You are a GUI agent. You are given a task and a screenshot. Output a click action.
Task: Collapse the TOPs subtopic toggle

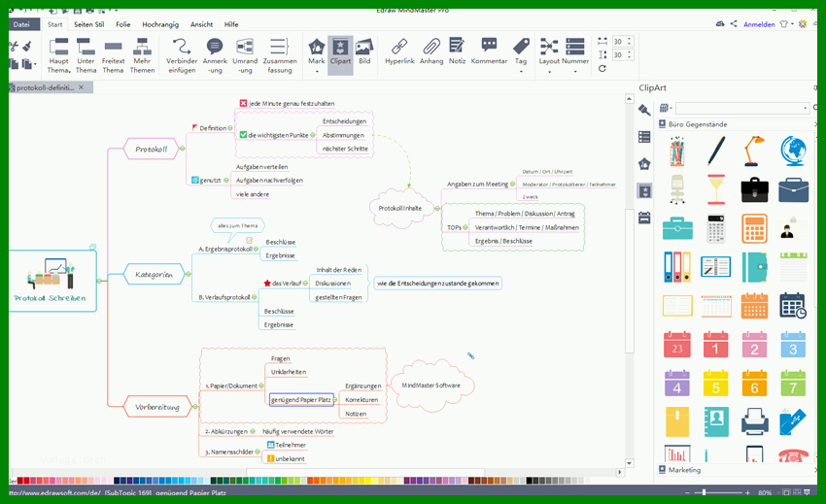point(465,227)
